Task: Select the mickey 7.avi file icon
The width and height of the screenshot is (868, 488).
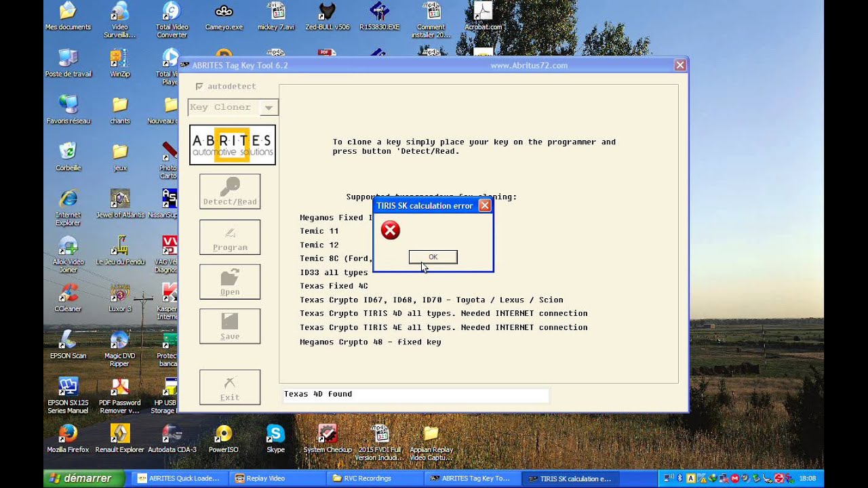Action: click(276, 17)
